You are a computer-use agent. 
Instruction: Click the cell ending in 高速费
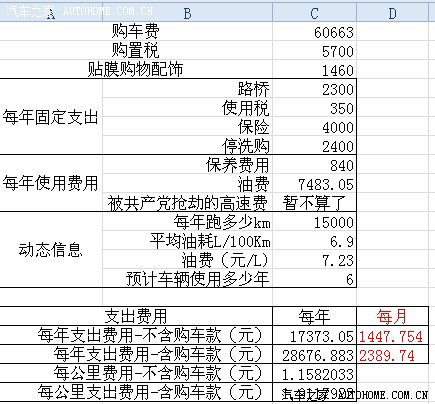[x=187, y=202]
